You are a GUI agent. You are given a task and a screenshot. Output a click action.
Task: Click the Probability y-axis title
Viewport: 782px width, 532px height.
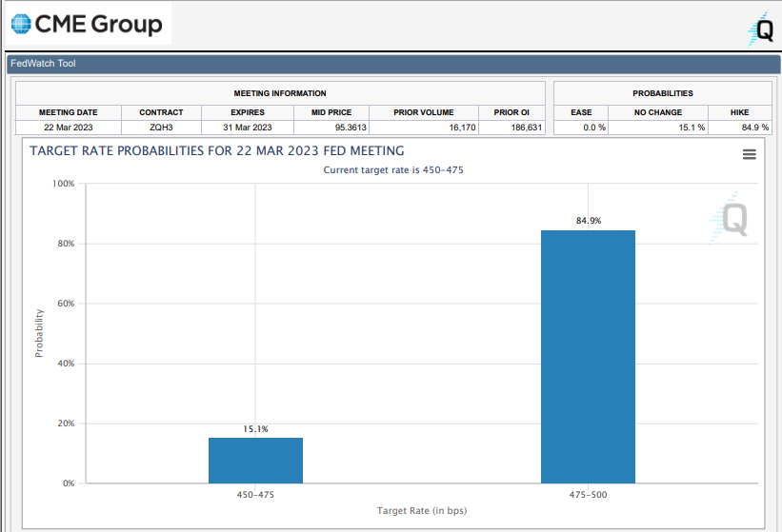point(39,333)
